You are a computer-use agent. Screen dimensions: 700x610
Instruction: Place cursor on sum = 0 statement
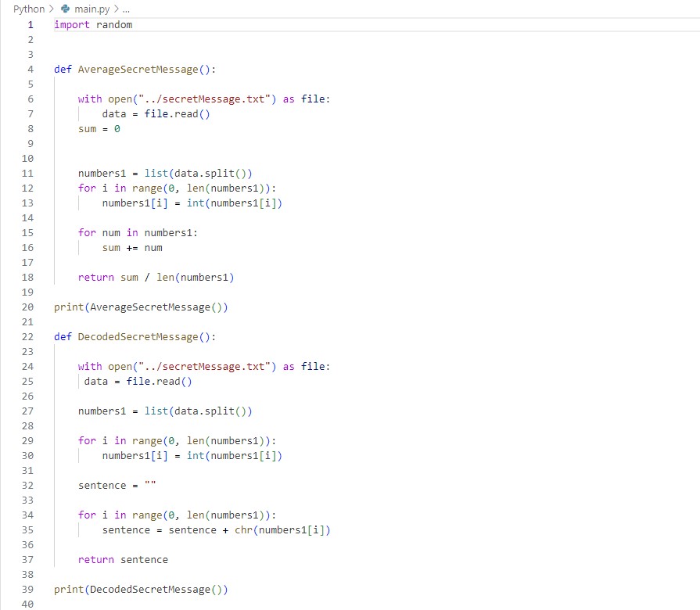pos(99,129)
